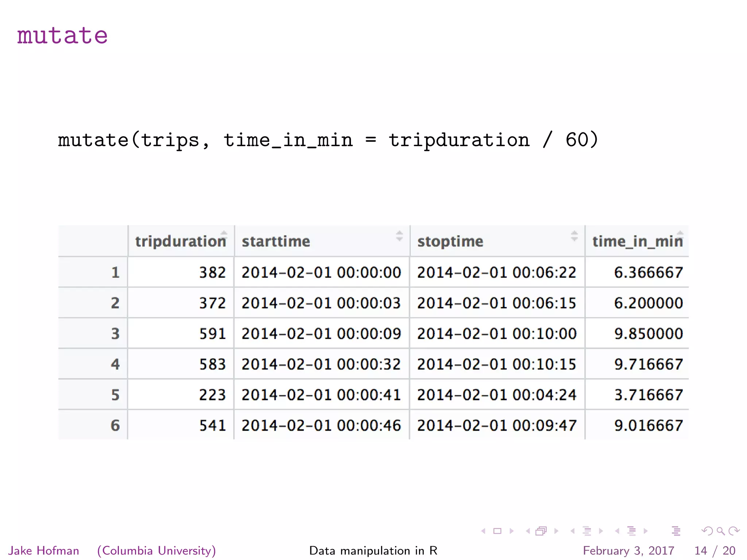Click the tripduration column header
The width and height of the screenshot is (747, 560).
coord(181,241)
